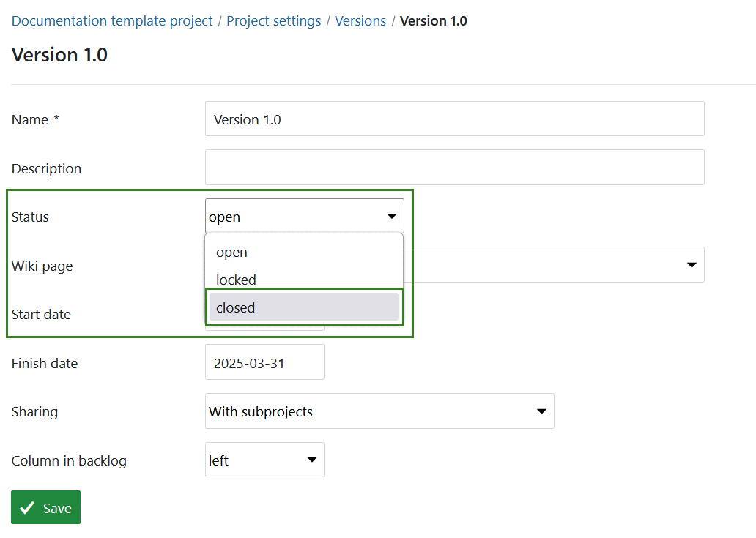Go to the "Versions" breadcrumb link
This screenshot has width=756, height=538.
(x=360, y=20)
